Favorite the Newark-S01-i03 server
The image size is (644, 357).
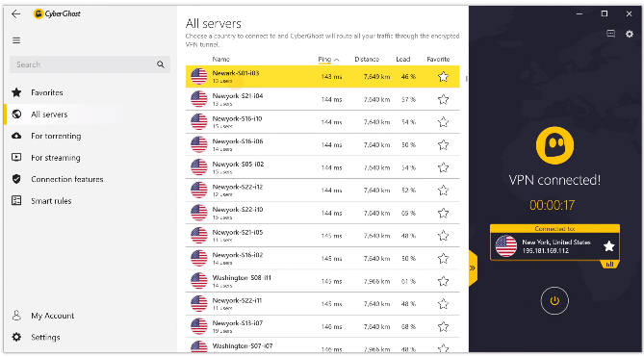443,76
